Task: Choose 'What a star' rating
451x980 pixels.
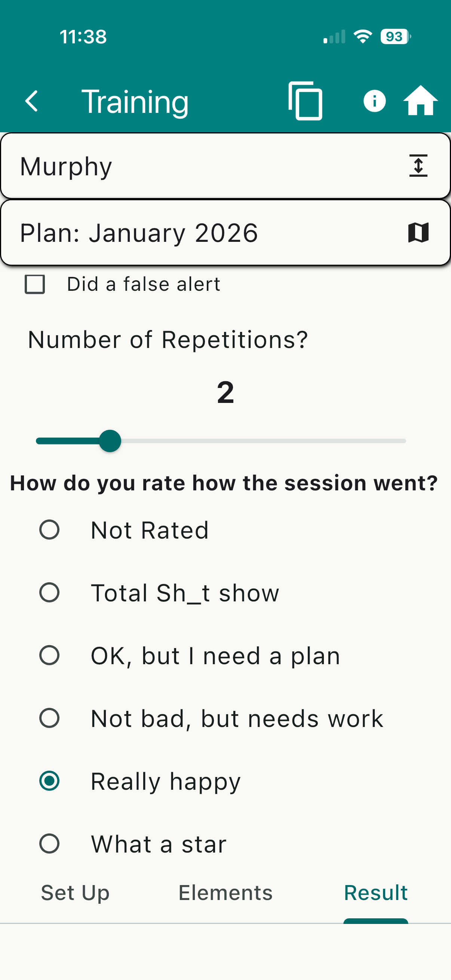Action: pyautogui.click(x=49, y=844)
